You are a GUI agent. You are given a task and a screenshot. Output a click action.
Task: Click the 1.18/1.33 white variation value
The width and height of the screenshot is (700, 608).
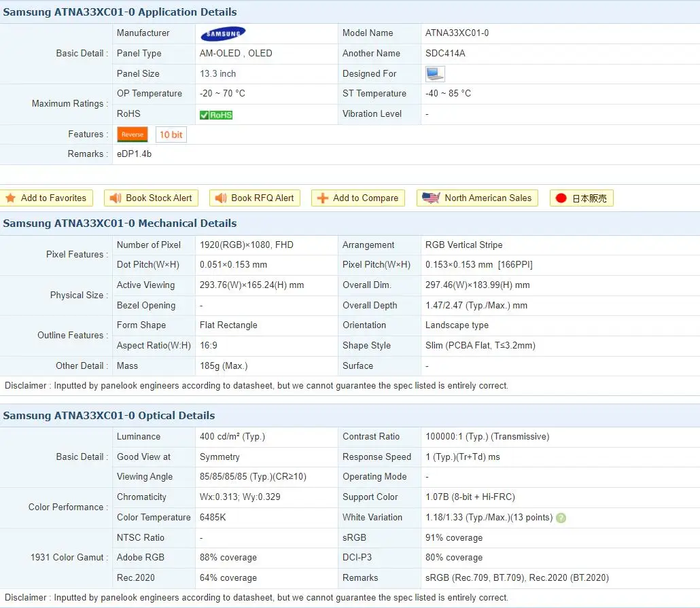(x=489, y=518)
